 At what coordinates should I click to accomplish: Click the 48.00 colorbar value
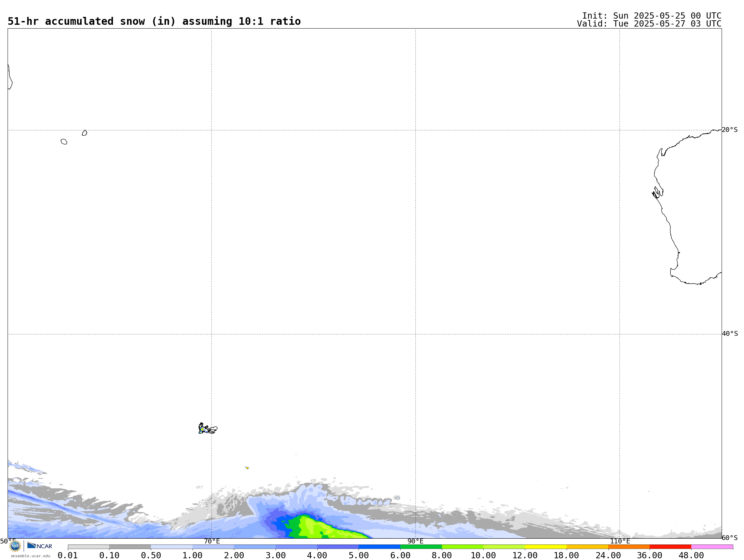point(691,556)
